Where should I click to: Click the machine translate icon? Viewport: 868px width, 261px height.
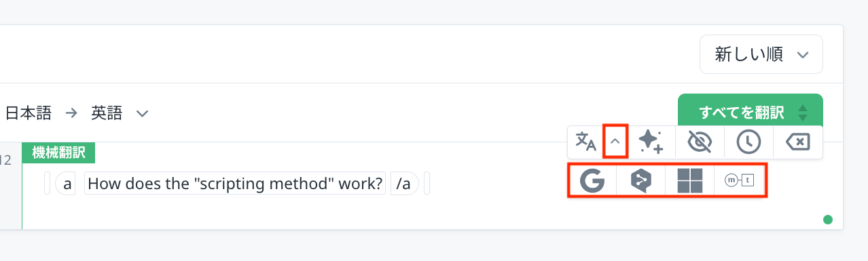point(585,141)
